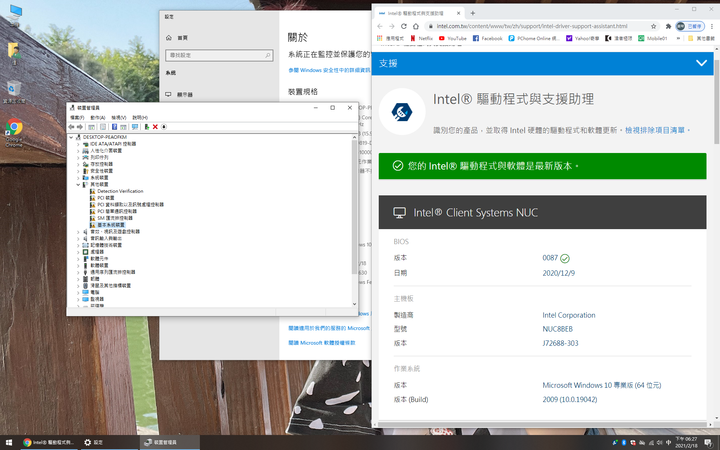This screenshot has height=450, width=720.
Task: Click the Windows Start button
Action: (9, 442)
